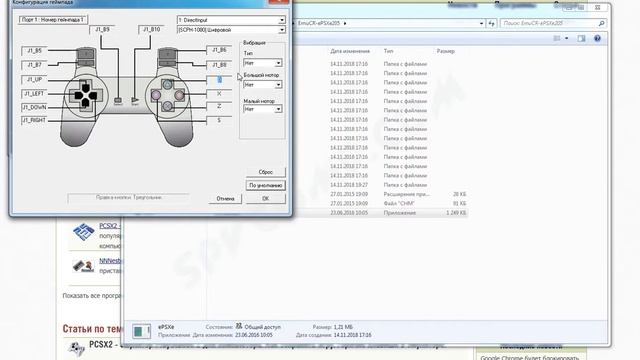Click the J1_LEFT mapping field
640x360 pixels.
34,94
